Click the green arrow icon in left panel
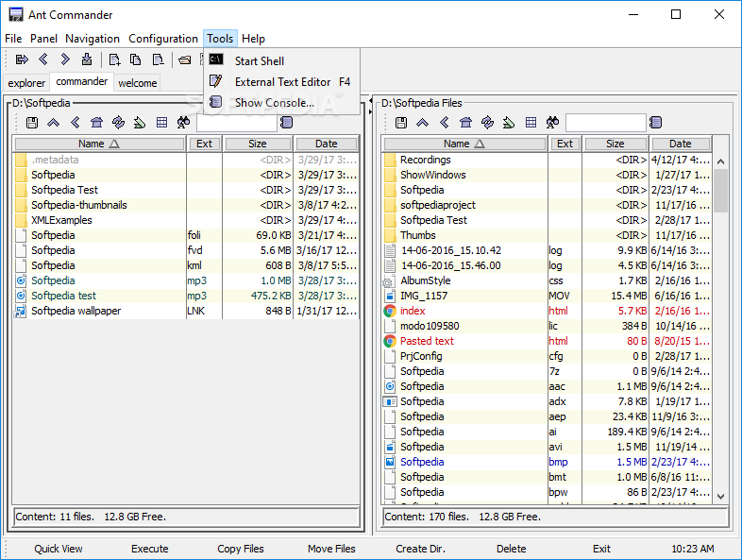 point(140,123)
